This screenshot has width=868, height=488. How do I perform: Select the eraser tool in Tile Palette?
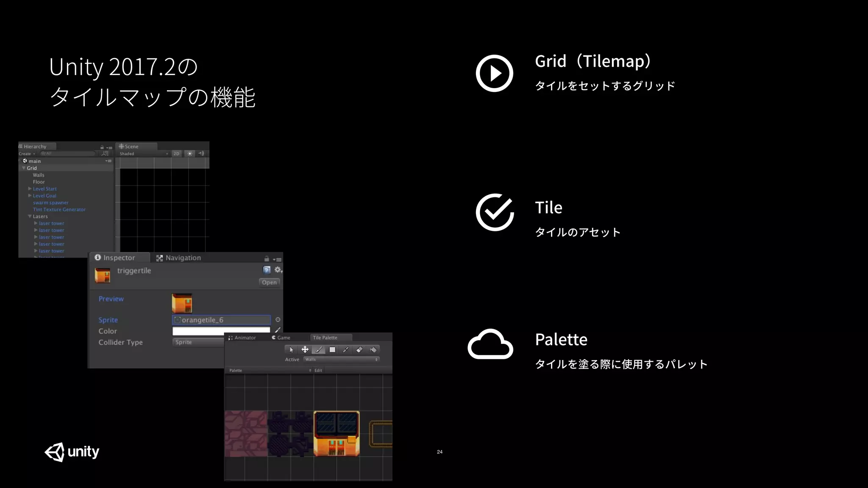359,350
